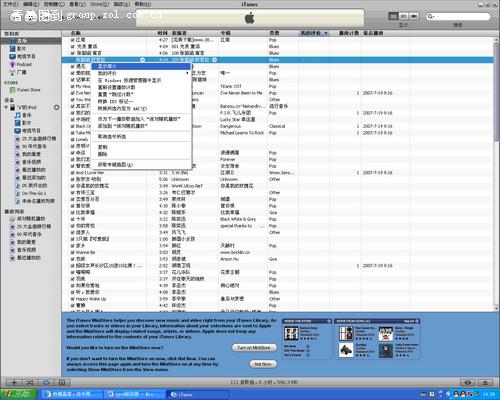Click the "I've Never Been to Me" album cell
This screenshot has width=500, height=400.
[x=241, y=93]
